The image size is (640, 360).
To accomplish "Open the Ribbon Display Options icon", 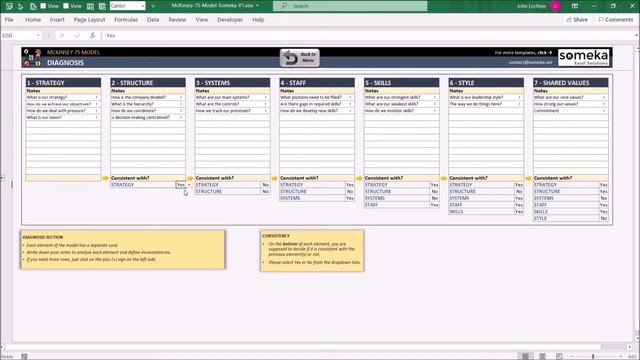I will (575, 6).
